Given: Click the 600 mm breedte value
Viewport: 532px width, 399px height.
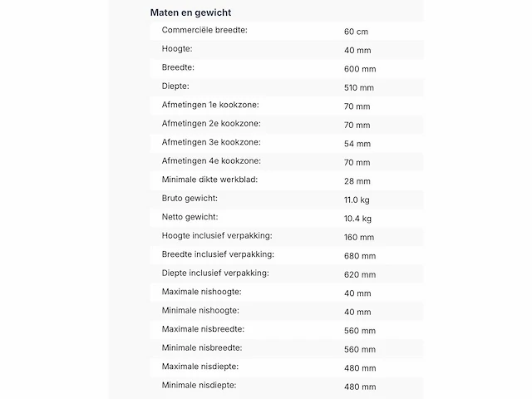Looking at the screenshot, I should pos(360,69).
